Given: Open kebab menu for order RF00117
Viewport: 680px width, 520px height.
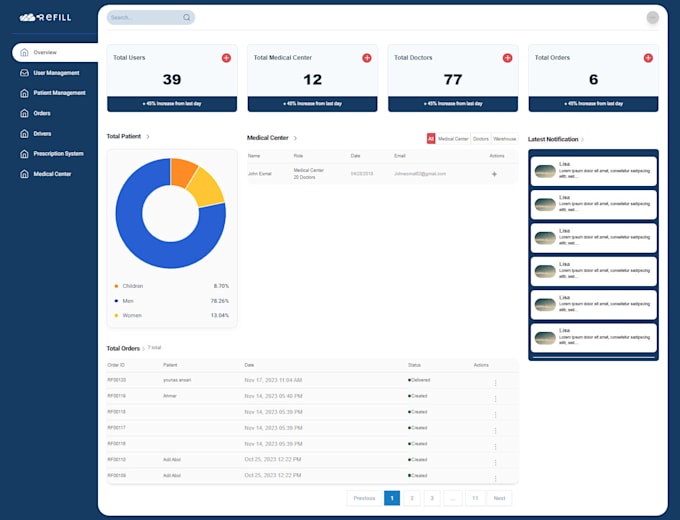Looking at the screenshot, I should [x=495, y=430].
